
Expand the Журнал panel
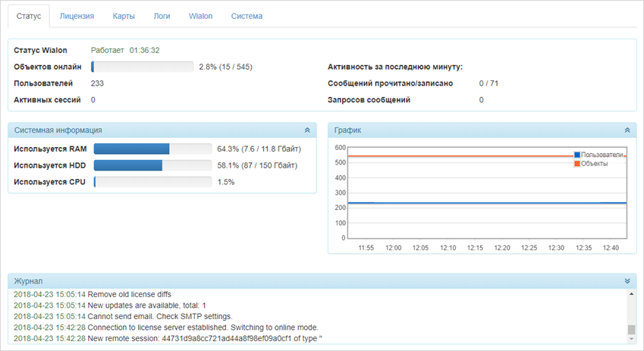coord(626,281)
